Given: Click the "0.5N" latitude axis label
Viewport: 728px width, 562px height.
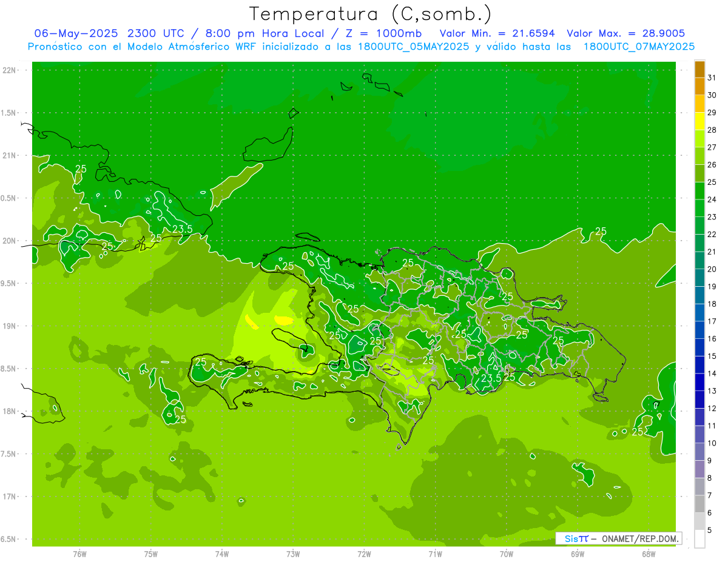Looking at the screenshot, I should (x=9, y=198).
